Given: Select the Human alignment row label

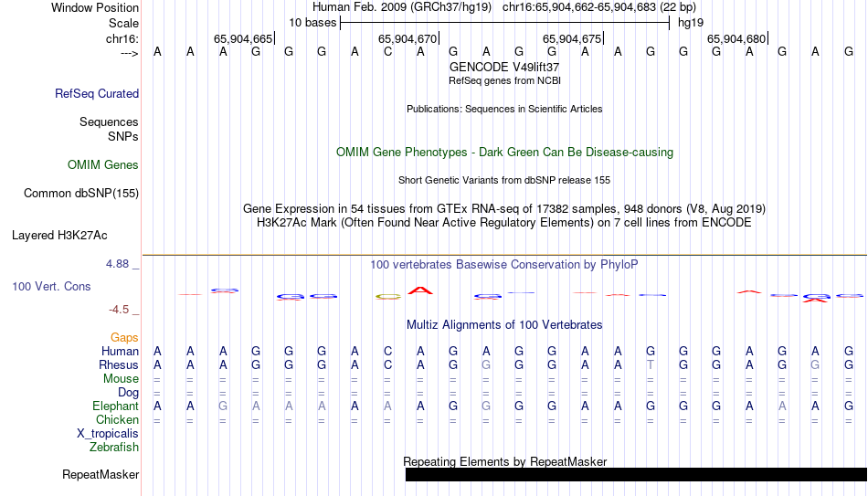Looking at the screenshot, I should pos(120,351).
